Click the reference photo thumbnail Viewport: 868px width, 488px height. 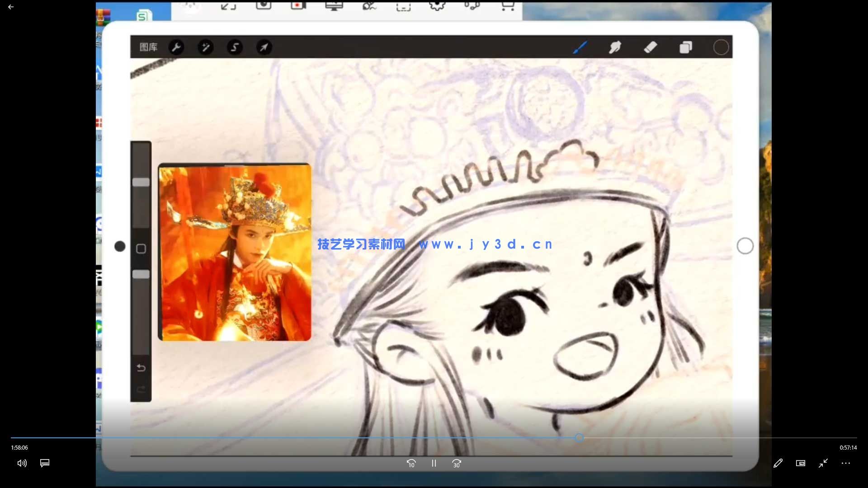(x=235, y=252)
